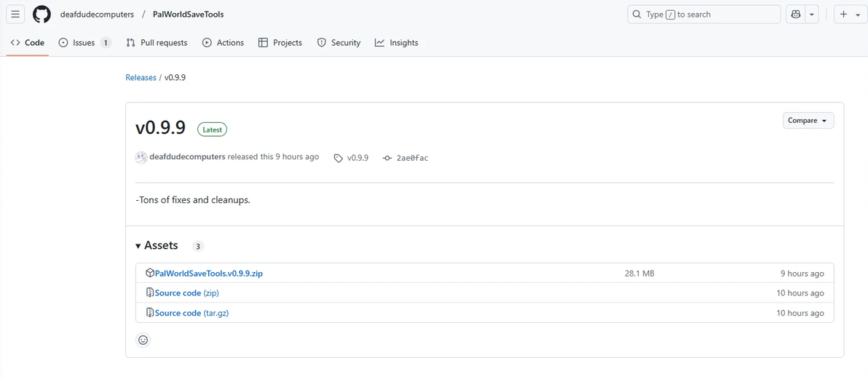
Task: Open the hamburger navigation menu
Action: (x=15, y=15)
